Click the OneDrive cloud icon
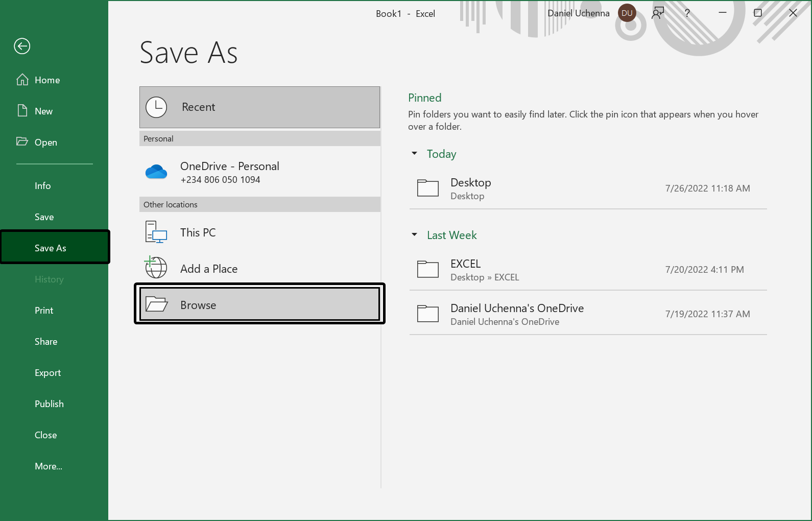812x521 pixels. coord(156,172)
